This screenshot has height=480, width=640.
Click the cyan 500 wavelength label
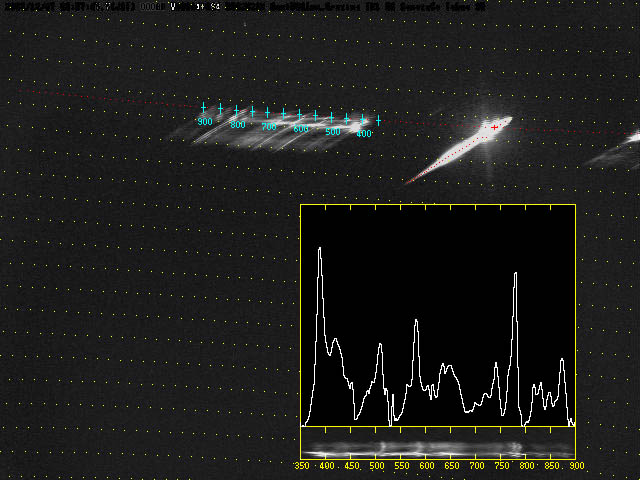pos(333,131)
